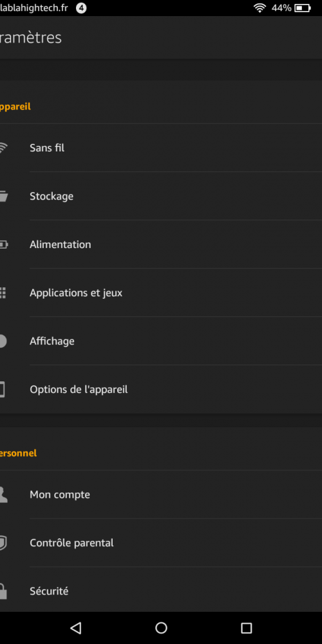Tap the Mon compte person icon
This screenshot has height=644, width=322.
tap(3, 495)
